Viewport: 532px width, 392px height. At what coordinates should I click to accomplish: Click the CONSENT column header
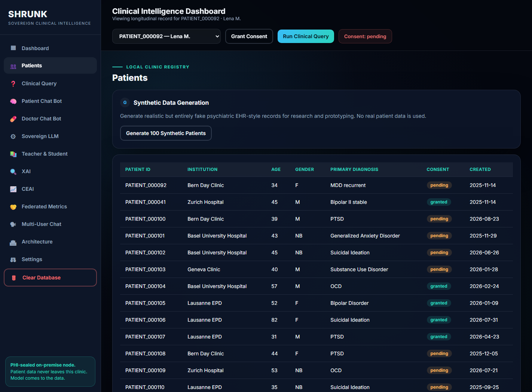point(438,169)
